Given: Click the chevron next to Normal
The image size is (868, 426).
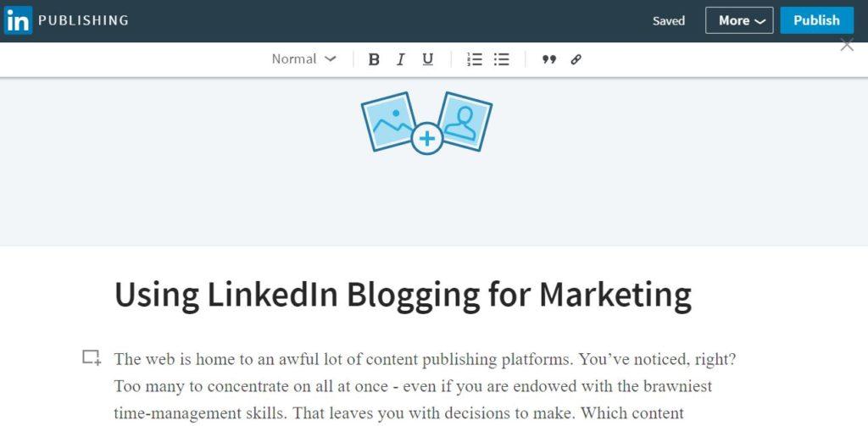Looking at the screenshot, I should (330, 59).
